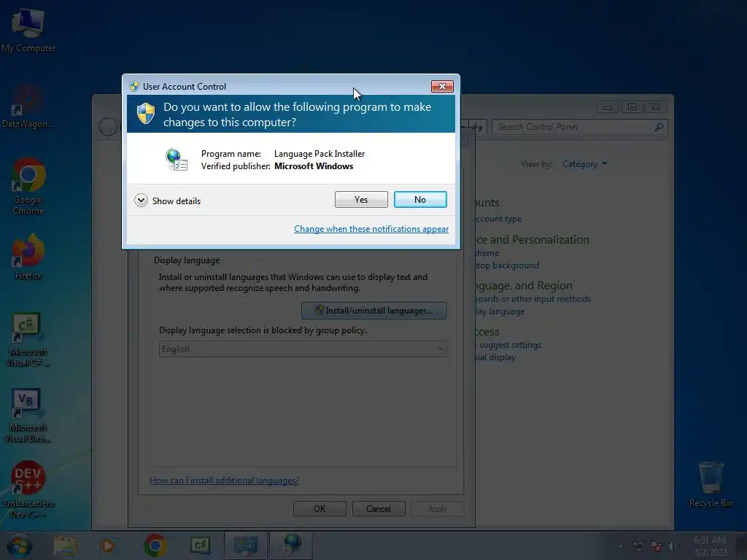Click No in User Account Control dialog
This screenshot has height=560, width=747.
[x=420, y=200]
